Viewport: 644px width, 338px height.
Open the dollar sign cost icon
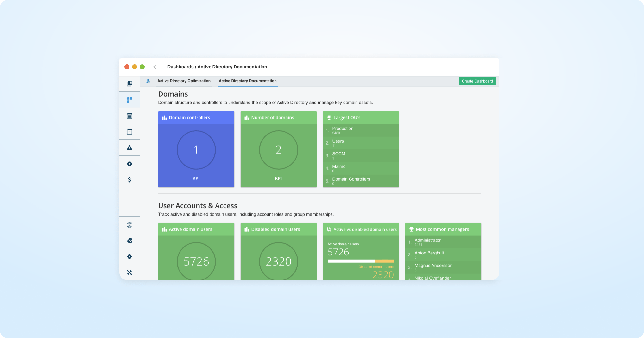pos(129,179)
